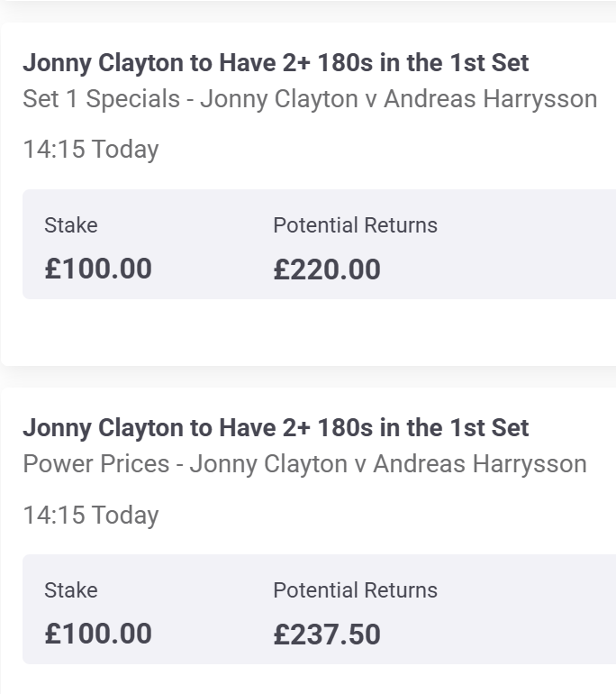
Task: Select £100.00 stake in Power Prices bet
Action: 98,634
